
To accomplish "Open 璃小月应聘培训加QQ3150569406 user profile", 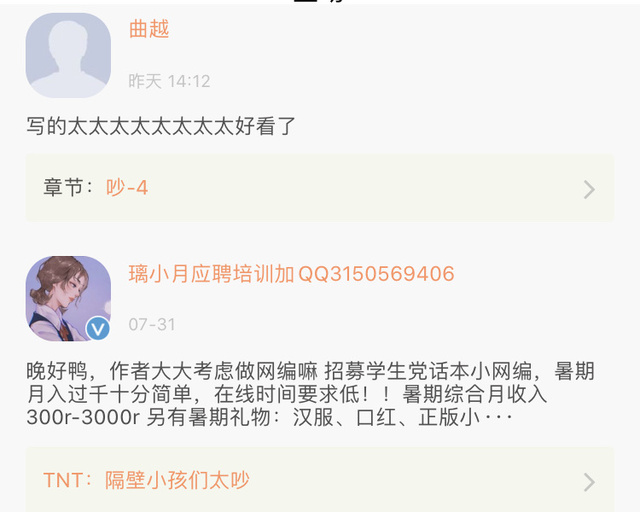I will click(291, 274).
